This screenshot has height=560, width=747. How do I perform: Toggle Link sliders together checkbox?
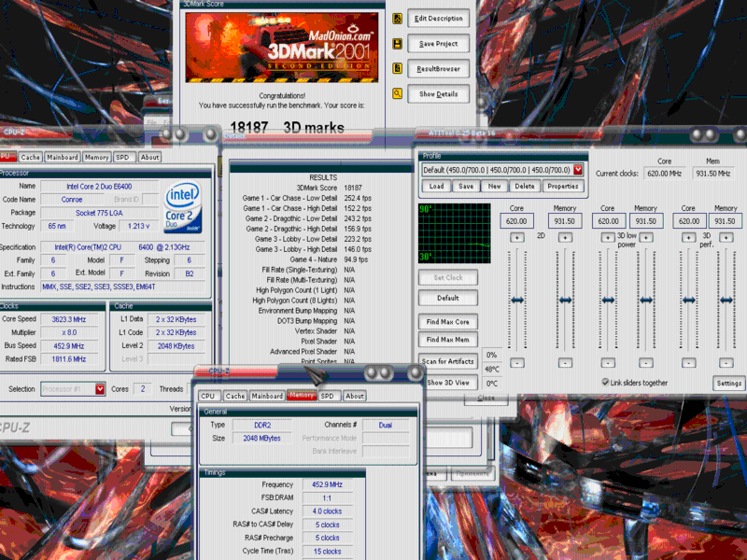(605, 383)
